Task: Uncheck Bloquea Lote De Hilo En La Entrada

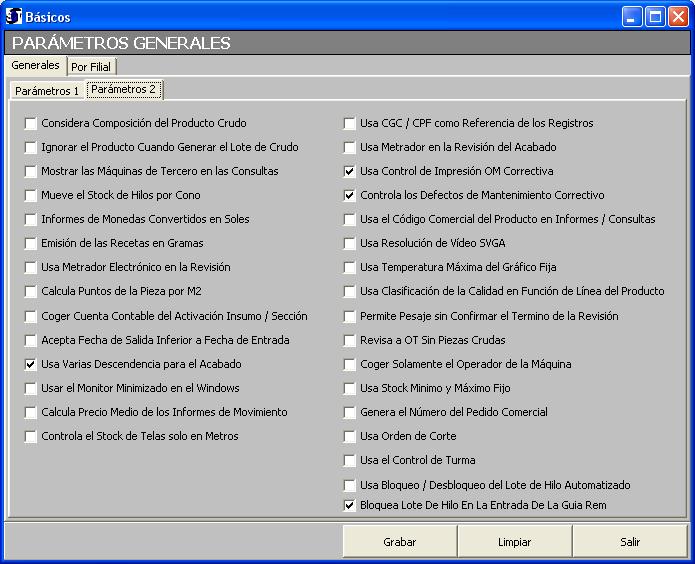Action: pyautogui.click(x=350, y=506)
